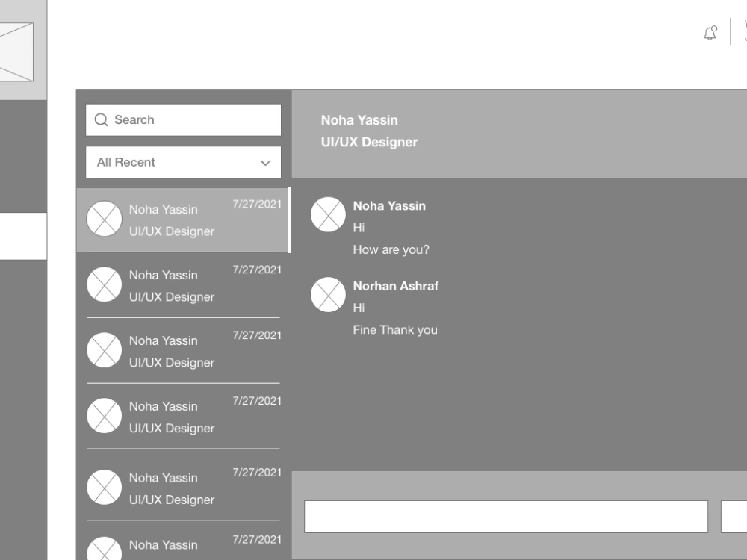747x560 pixels.
Task: Click the 7/27/2021 date on highlighted conversation
Action: [257, 204]
